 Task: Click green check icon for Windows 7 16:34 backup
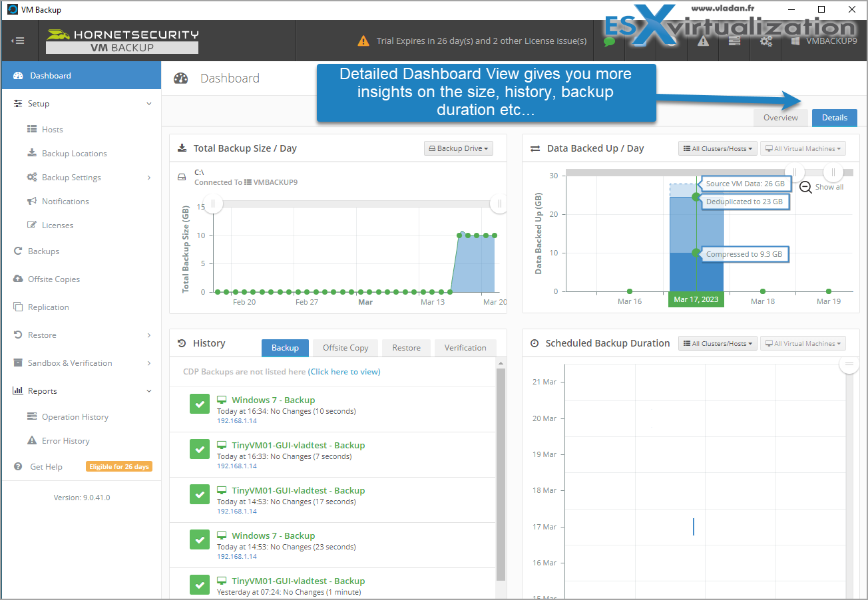(200, 404)
